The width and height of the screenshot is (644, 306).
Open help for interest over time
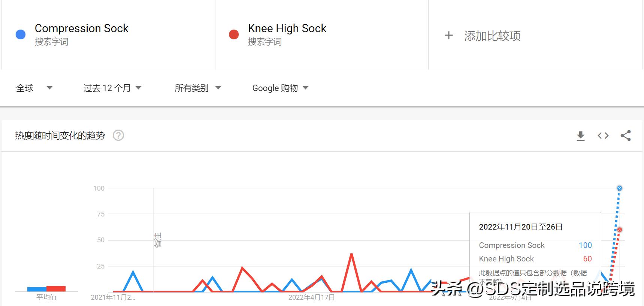pos(118,135)
